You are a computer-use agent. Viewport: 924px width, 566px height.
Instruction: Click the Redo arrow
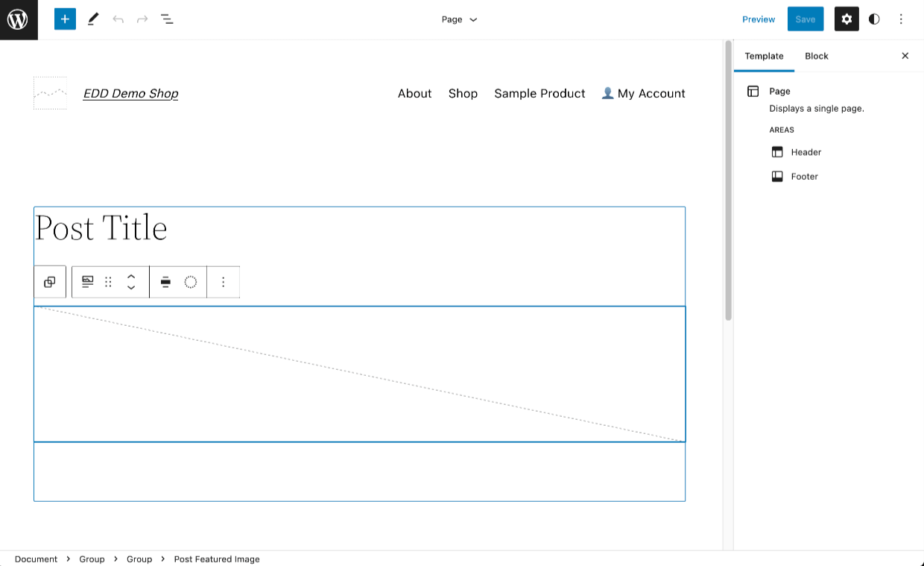coord(142,19)
